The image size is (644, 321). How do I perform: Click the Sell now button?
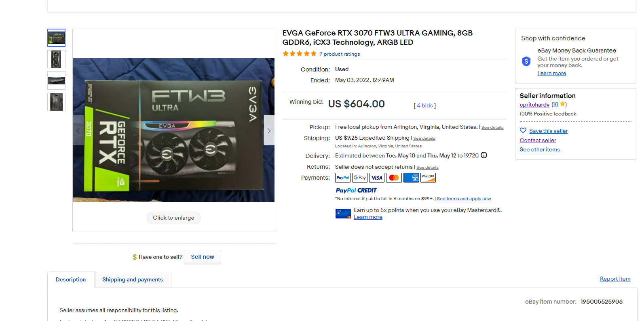(x=203, y=257)
